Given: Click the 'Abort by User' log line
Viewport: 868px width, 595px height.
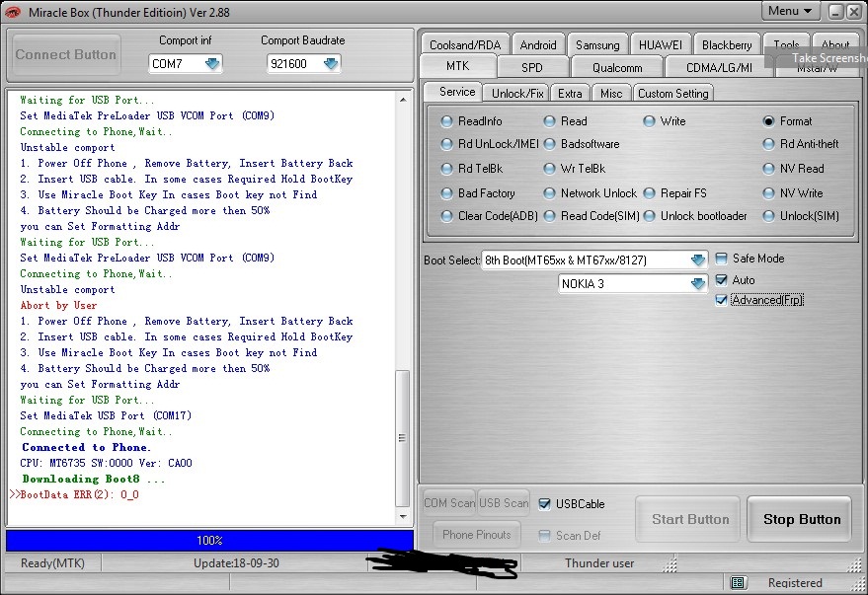Looking at the screenshot, I should coord(58,305).
